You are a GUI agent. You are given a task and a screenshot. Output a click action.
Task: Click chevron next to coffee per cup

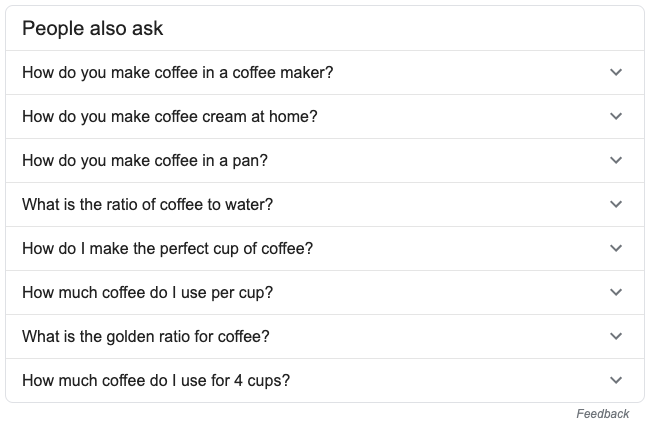tap(616, 293)
